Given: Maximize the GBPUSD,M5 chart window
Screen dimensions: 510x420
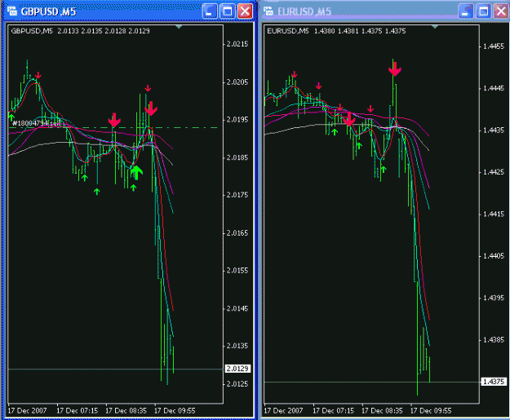Looking at the screenshot, I should [x=227, y=11].
